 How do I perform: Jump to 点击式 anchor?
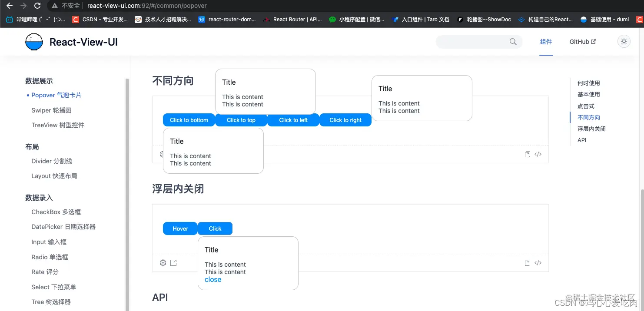click(x=586, y=106)
